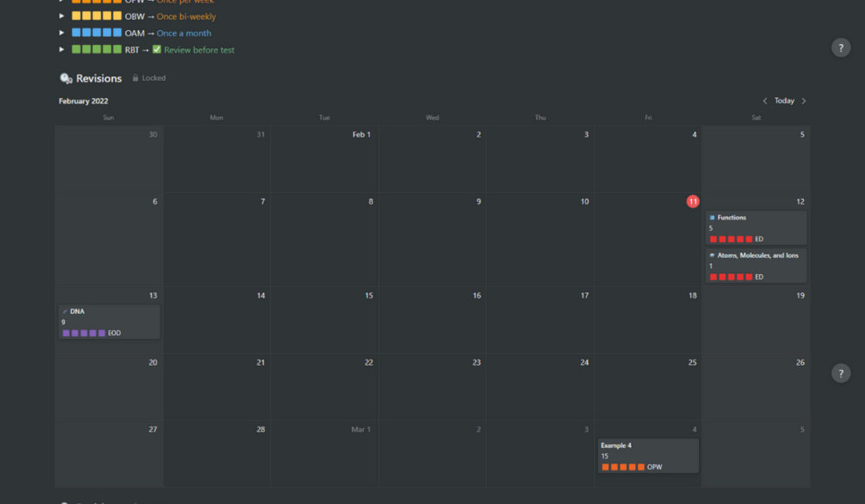Open the Example 4 card on March 4
Viewport: 865px width, 504px height.
click(x=648, y=456)
